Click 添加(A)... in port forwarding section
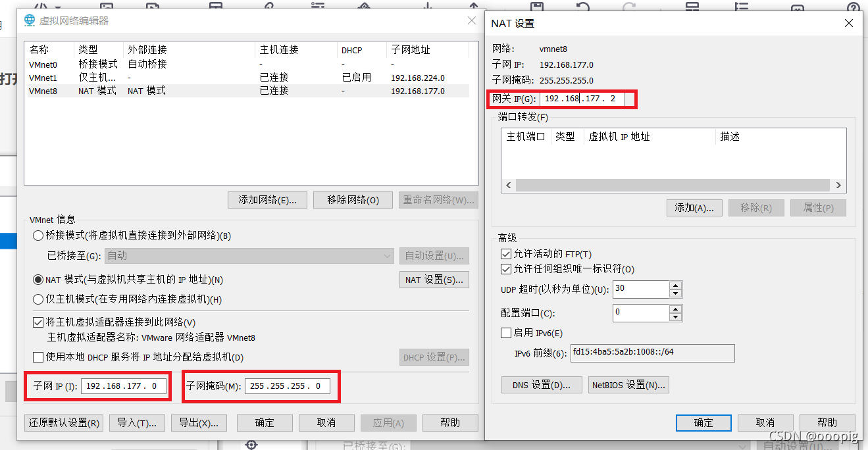Image resolution: width=868 pixels, height=450 pixels. tap(694, 208)
